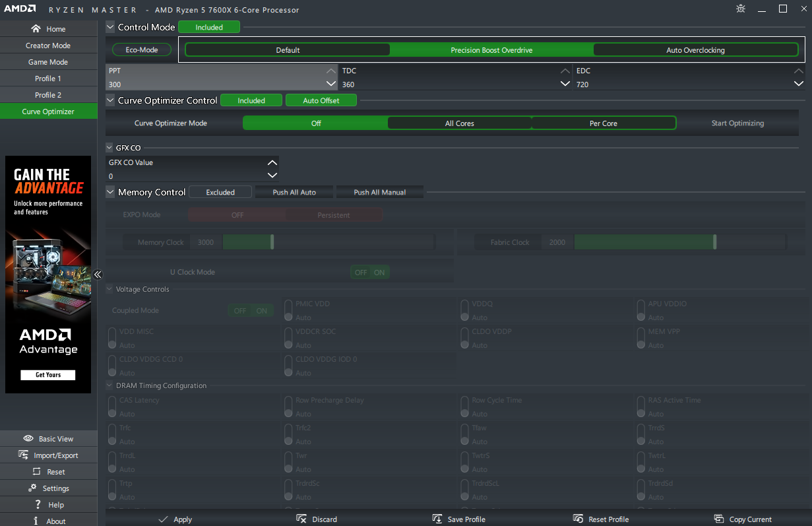Decrease EDC value with down arrow
Image resolution: width=812 pixels, height=526 pixels.
799,84
